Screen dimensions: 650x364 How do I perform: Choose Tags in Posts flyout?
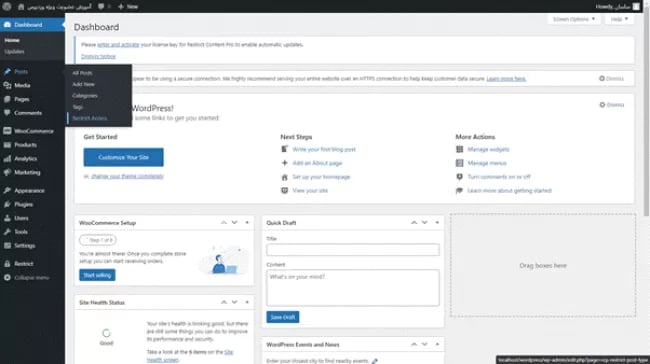pos(78,107)
